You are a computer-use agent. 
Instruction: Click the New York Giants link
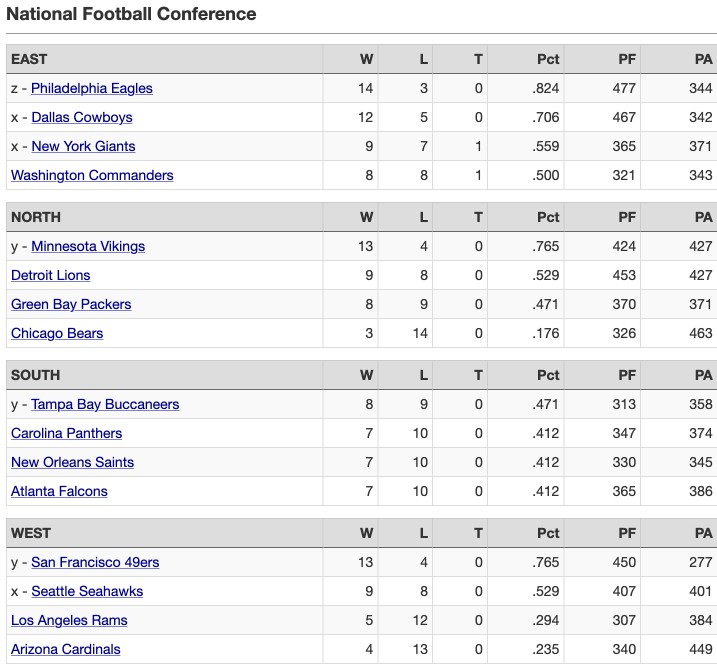point(83,146)
